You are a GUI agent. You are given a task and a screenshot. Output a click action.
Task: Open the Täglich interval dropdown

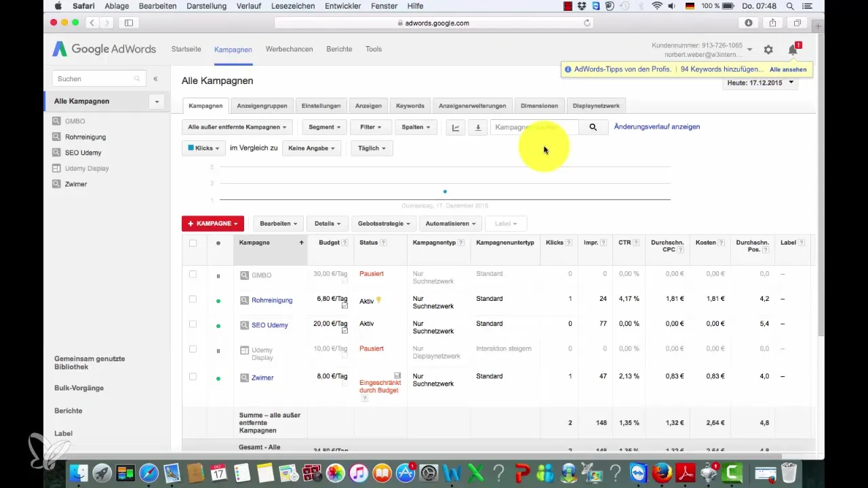[372, 148]
